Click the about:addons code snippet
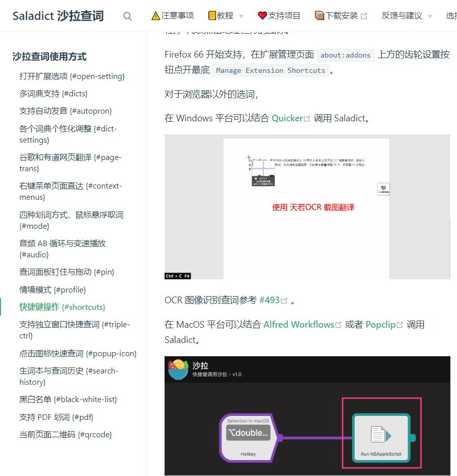 345,55
